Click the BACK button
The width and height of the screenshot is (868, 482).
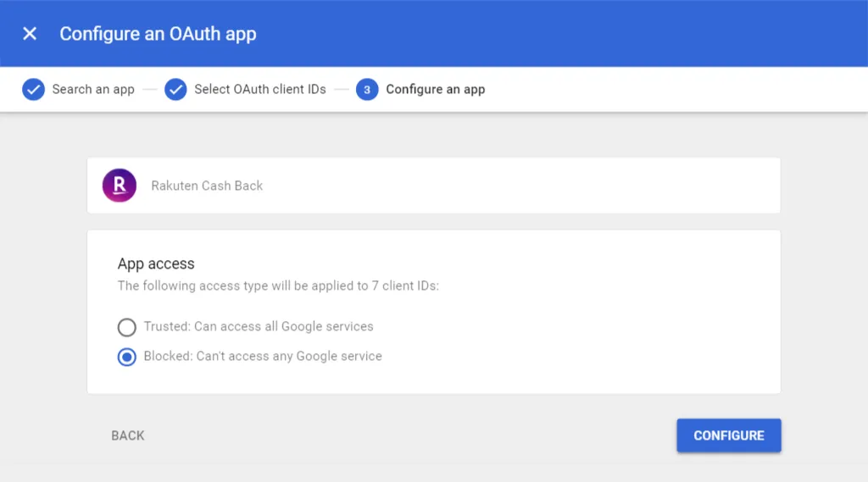tap(128, 435)
